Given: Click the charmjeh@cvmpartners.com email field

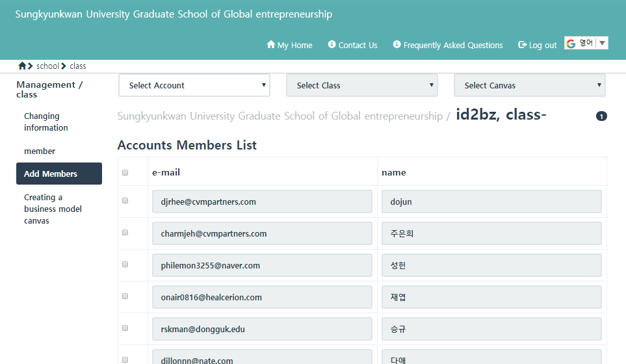Looking at the screenshot, I should click(x=263, y=233).
